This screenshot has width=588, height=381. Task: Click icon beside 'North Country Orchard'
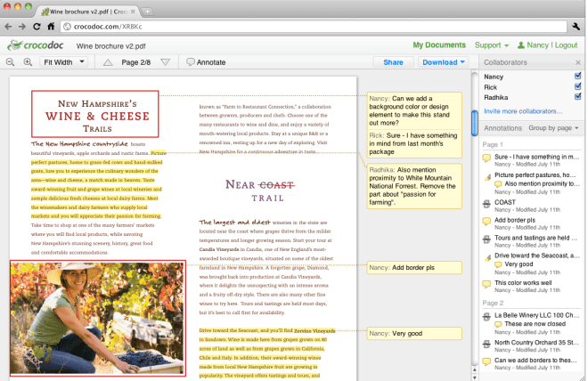tap(486, 344)
